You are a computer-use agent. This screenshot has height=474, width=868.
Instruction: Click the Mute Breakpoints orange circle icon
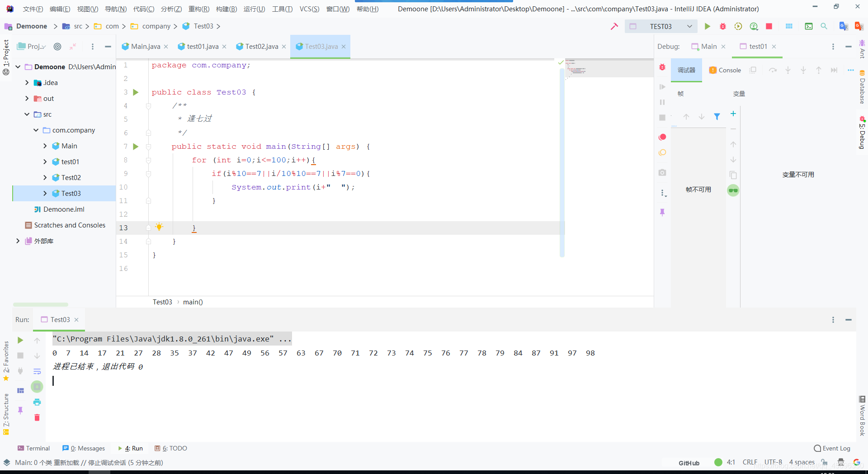662,152
